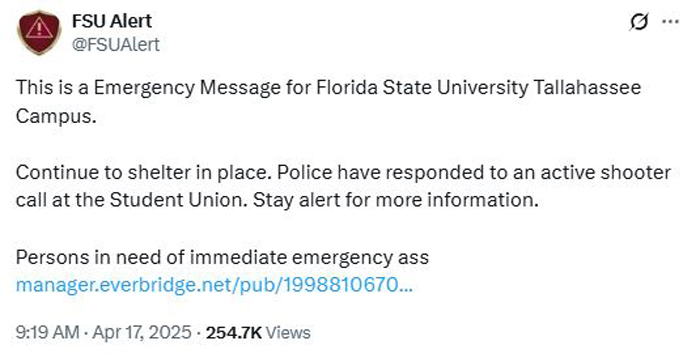Follow the manager.everbridge.net link

214,285
